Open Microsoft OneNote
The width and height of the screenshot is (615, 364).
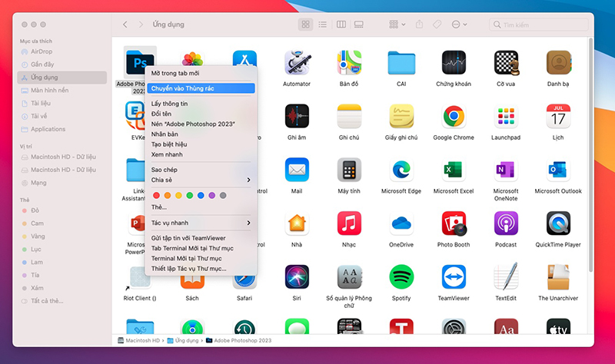coord(506,170)
